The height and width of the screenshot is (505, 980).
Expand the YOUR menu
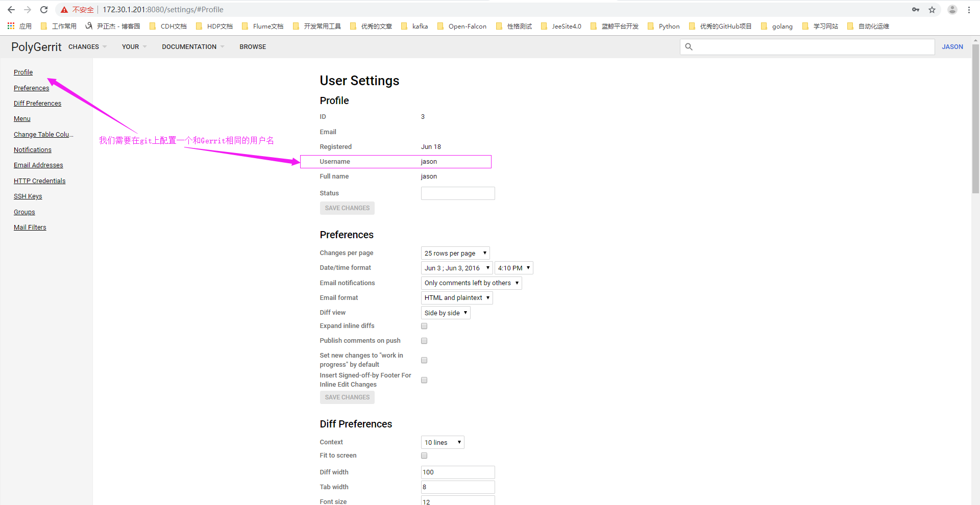point(134,47)
